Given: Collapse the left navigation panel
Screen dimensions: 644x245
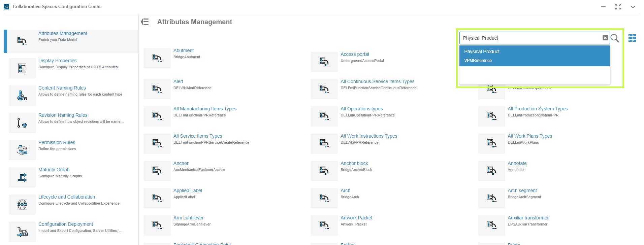Looking at the screenshot, I should click(145, 22).
